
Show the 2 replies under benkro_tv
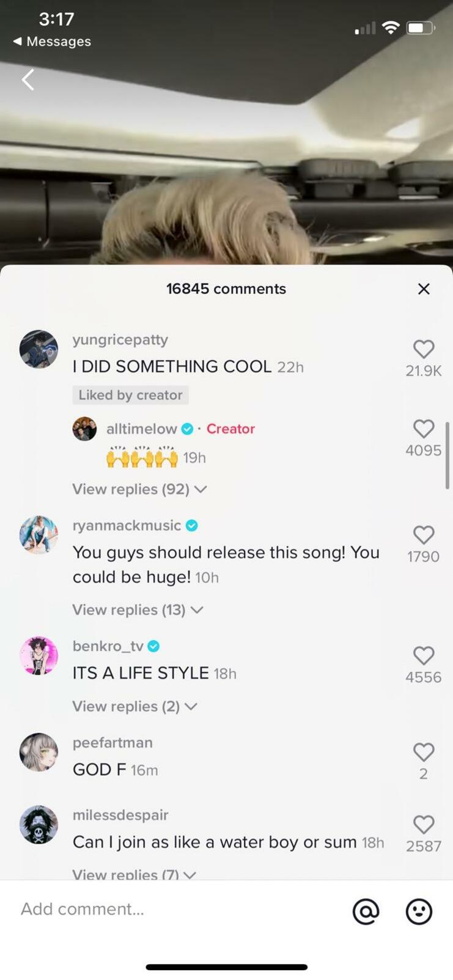coord(134,706)
